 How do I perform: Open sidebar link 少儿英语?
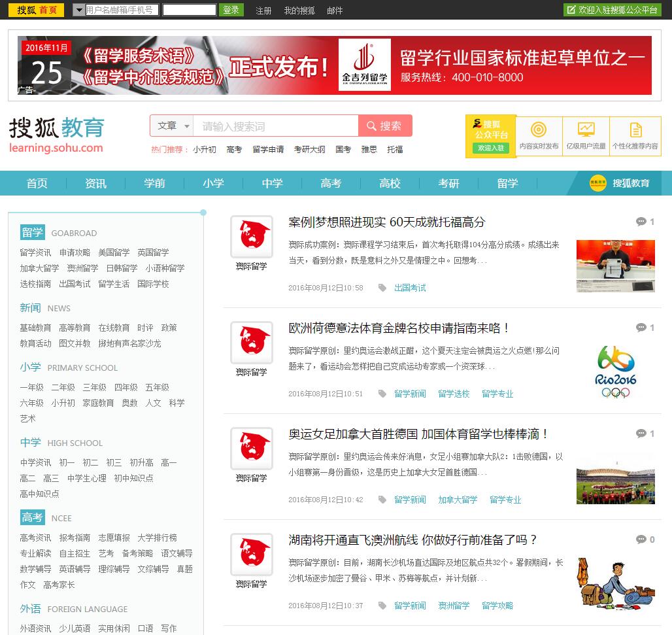75,628
